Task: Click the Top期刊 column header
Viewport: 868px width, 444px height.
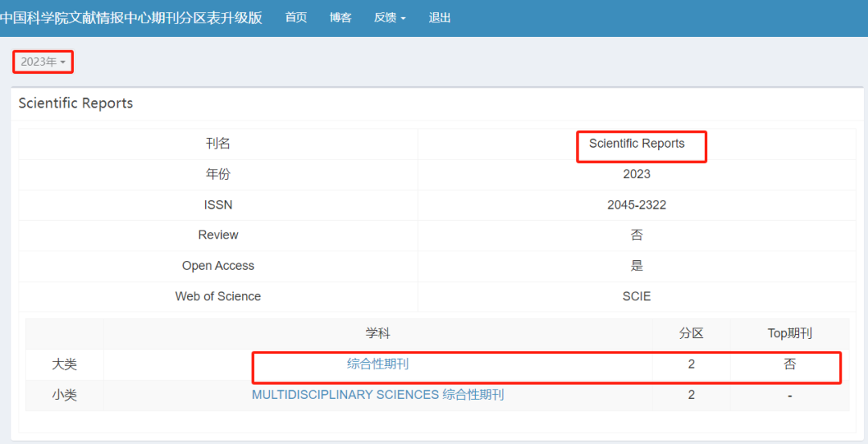Action: tap(790, 333)
